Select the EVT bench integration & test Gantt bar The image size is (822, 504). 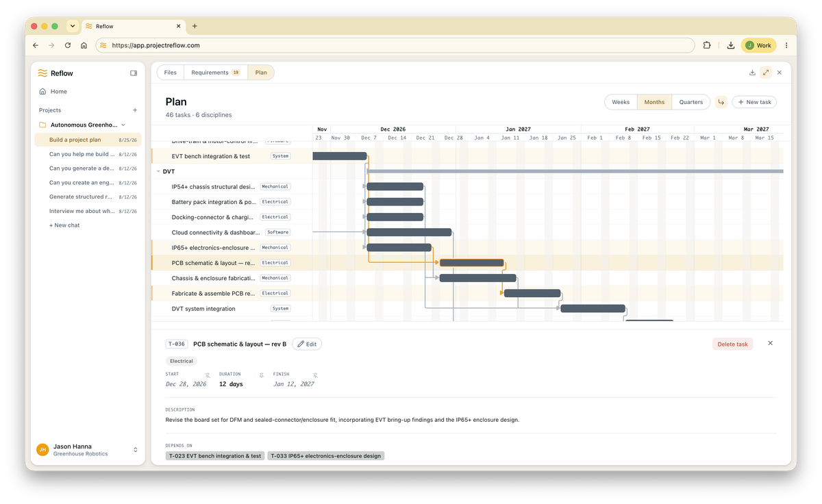[x=340, y=156]
